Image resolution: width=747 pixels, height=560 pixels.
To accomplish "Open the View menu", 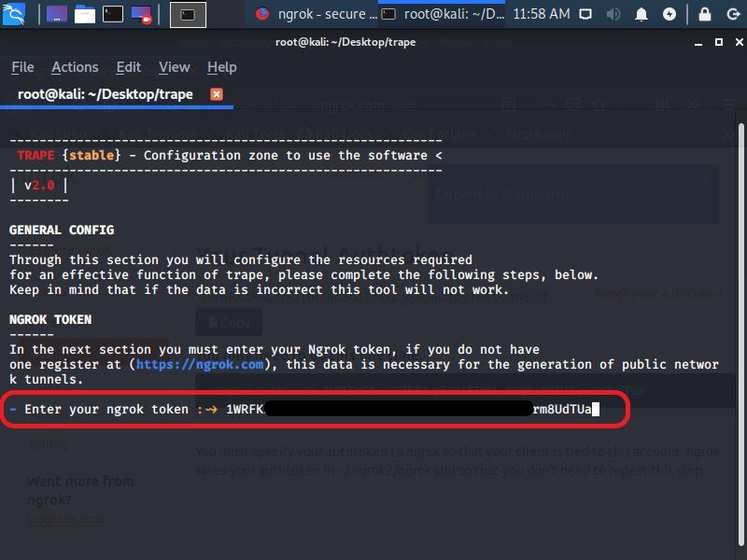I will click(x=174, y=67).
